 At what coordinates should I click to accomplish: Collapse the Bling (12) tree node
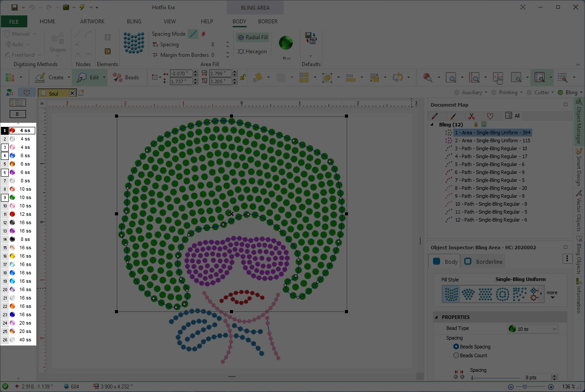[433, 125]
